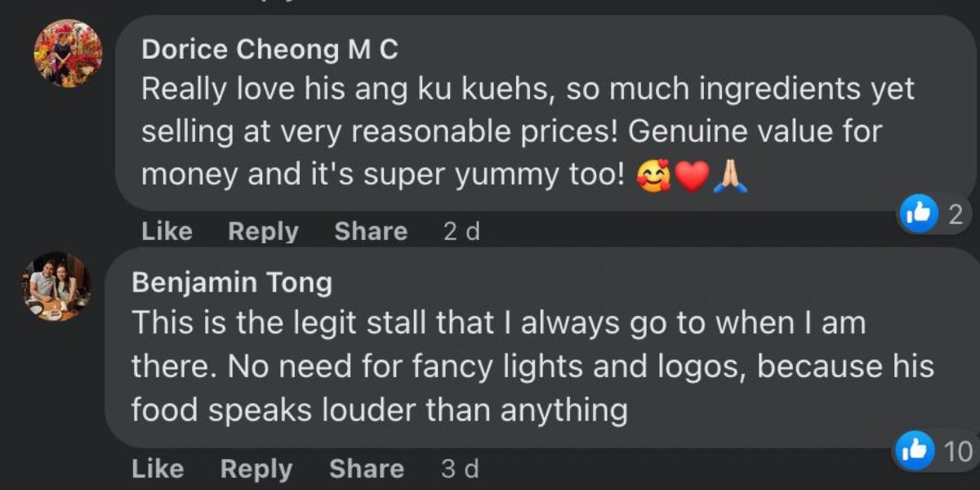
Task: Open the "2 d" timestamp link
Action: [x=461, y=232]
